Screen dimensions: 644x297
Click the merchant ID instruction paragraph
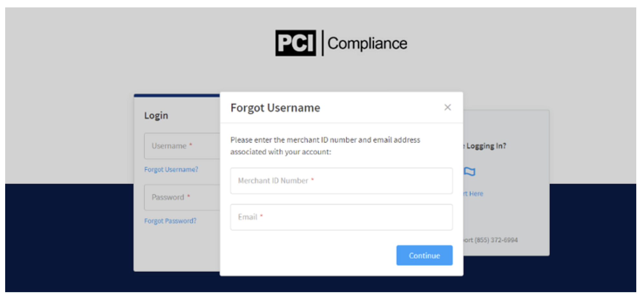tap(325, 146)
